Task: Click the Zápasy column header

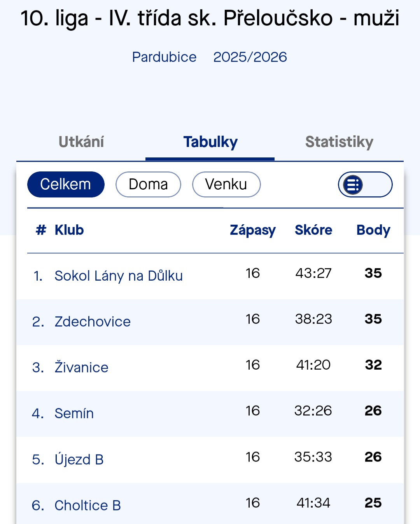Action: click(x=253, y=230)
